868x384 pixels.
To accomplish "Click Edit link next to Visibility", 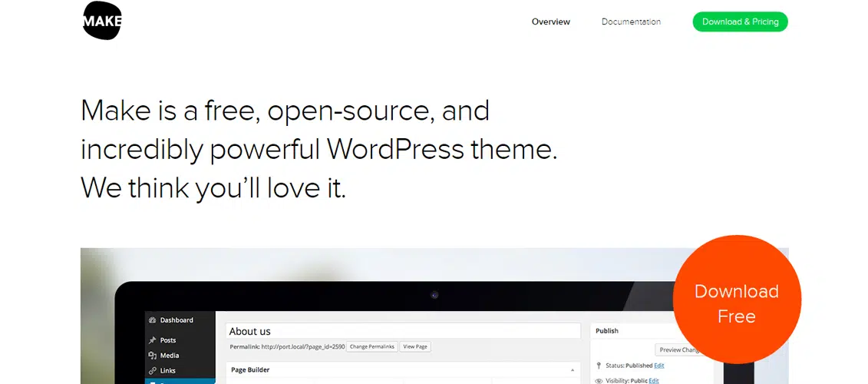I will (654, 380).
